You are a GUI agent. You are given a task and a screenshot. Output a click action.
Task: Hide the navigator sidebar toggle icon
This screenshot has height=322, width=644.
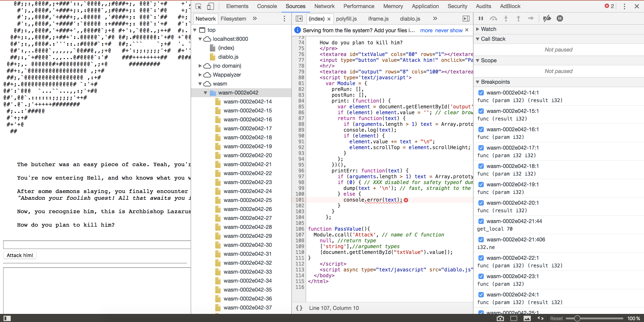point(299,19)
